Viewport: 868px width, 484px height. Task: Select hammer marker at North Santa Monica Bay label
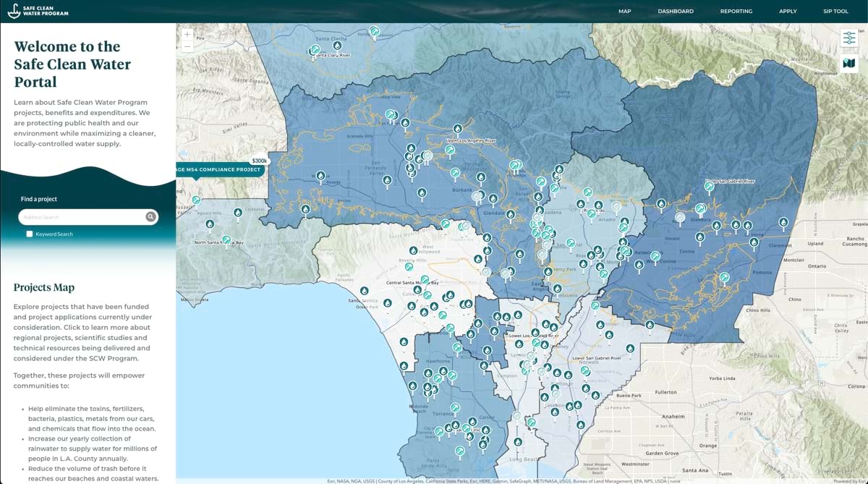pos(226,240)
